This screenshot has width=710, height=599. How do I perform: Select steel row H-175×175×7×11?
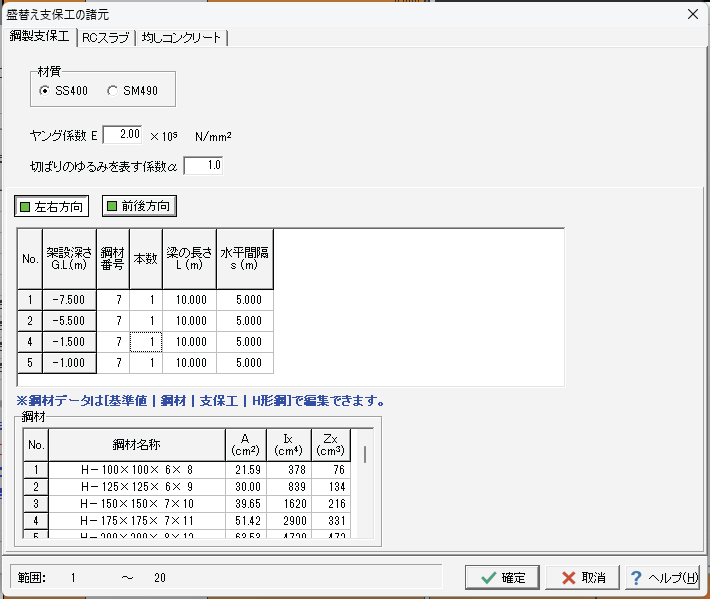136,520
